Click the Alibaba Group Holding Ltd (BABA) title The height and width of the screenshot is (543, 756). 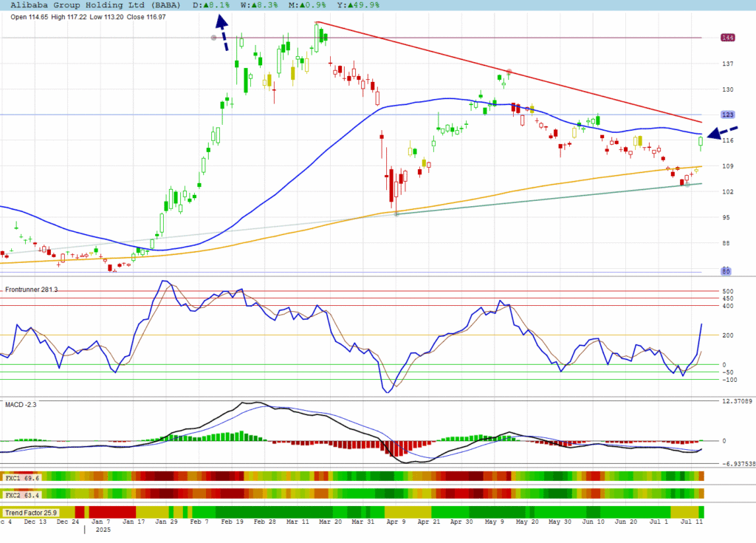tap(95, 5)
